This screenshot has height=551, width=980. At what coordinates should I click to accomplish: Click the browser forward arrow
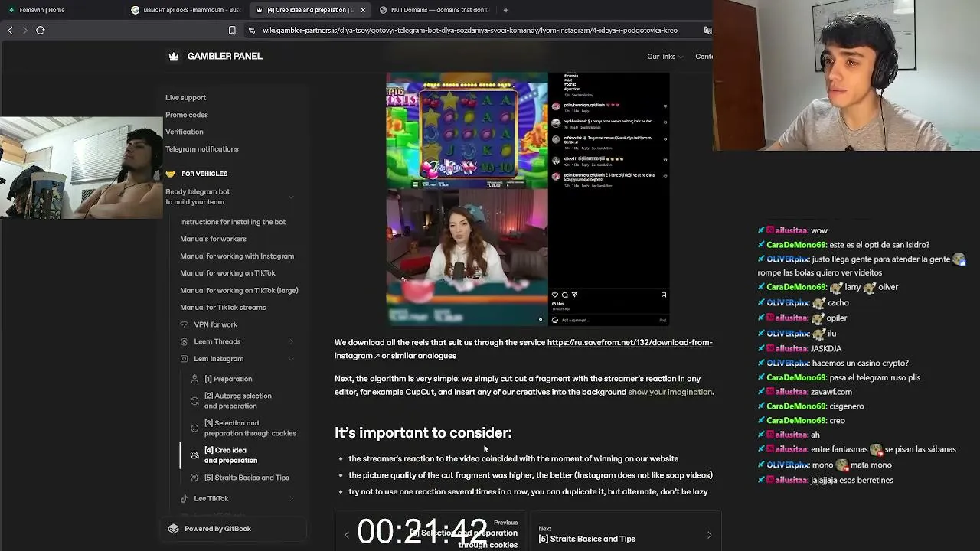pos(24,30)
